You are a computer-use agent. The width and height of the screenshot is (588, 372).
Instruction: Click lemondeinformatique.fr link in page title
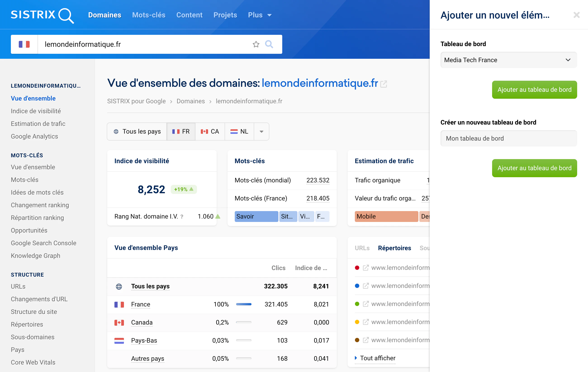tap(320, 83)
